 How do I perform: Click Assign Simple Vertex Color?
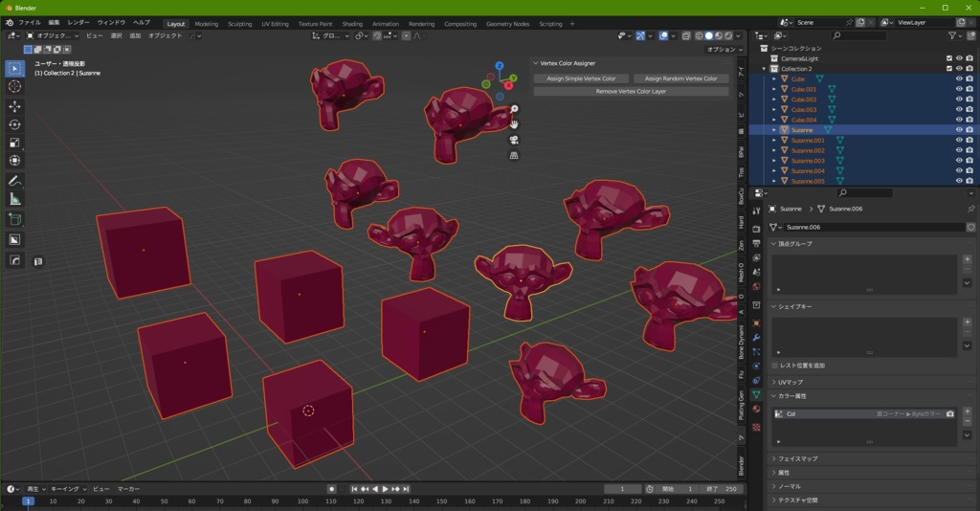coord(581,78)
